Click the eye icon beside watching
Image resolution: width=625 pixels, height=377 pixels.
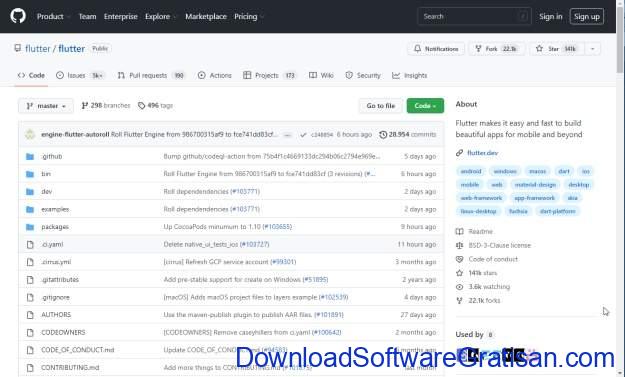coord(460,287)
